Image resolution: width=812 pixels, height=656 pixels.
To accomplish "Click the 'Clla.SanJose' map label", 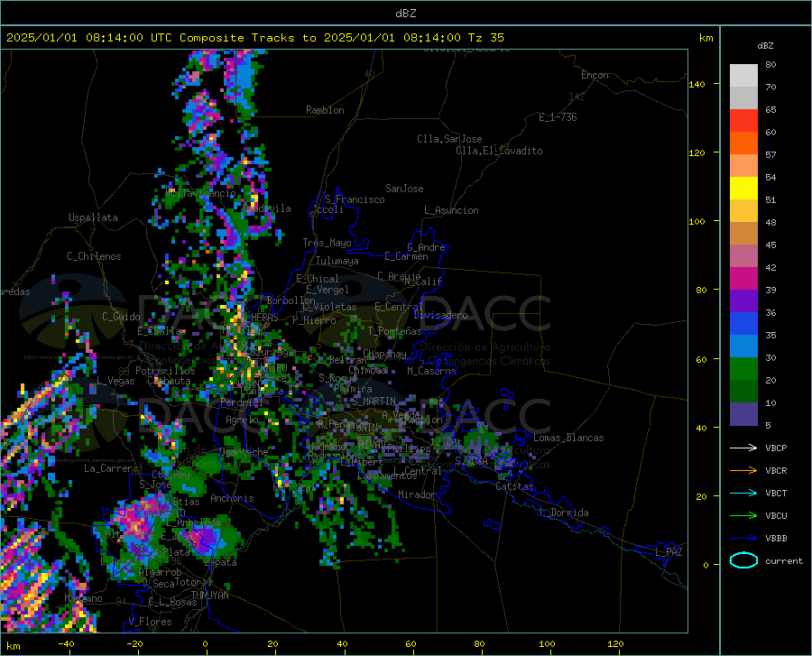I will (449, 139).
